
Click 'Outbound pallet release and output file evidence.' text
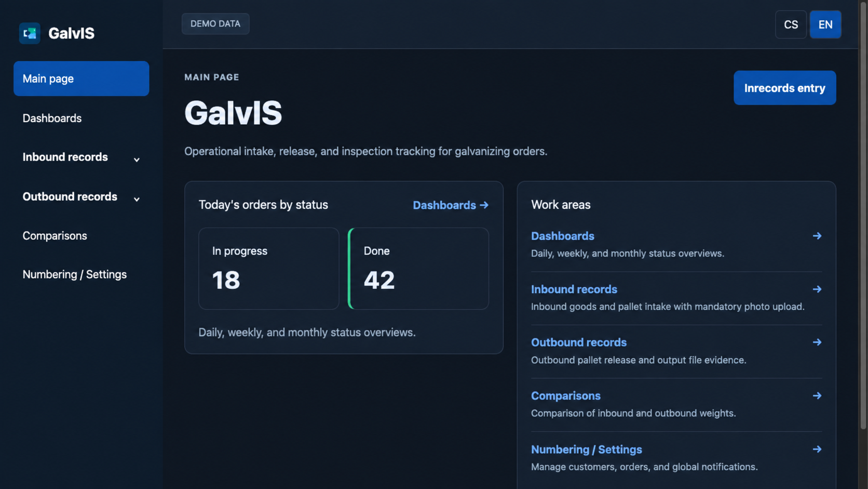coord(639,360)
